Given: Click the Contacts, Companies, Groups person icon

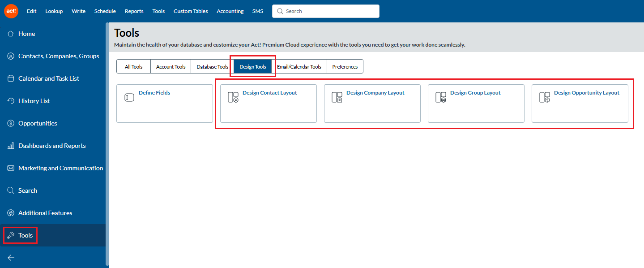Looking at the screenshot, I should (11, 56).
